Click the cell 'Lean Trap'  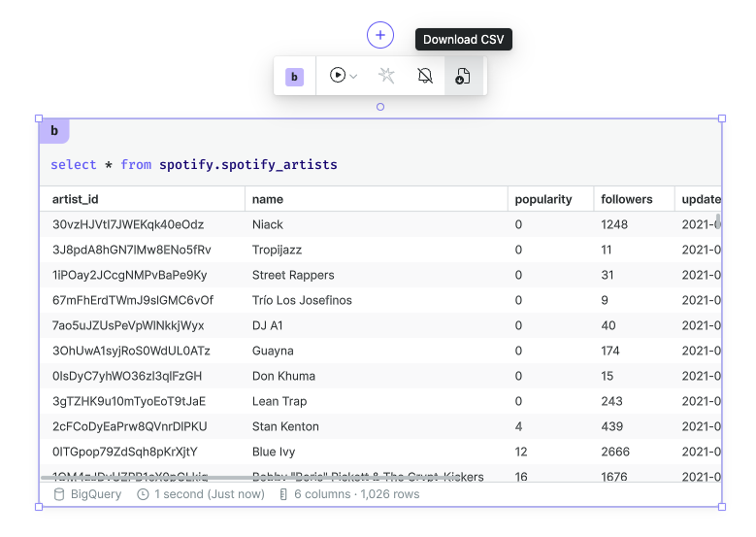[279, 401]
